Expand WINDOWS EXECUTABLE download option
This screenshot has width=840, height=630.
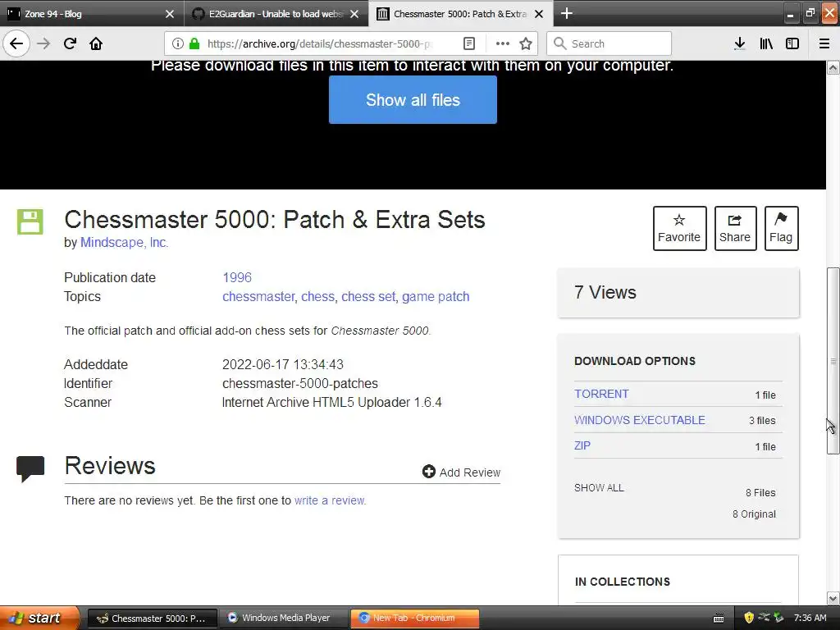coord(640,420)
